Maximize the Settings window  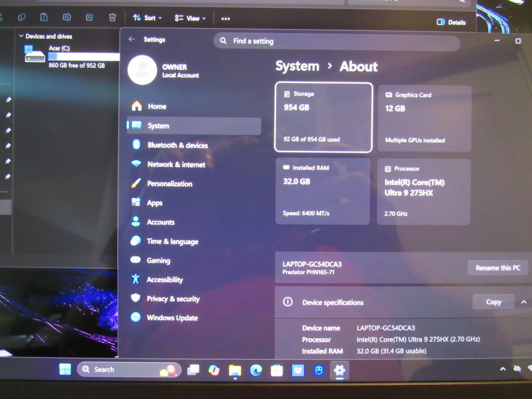tap(518, 41)
